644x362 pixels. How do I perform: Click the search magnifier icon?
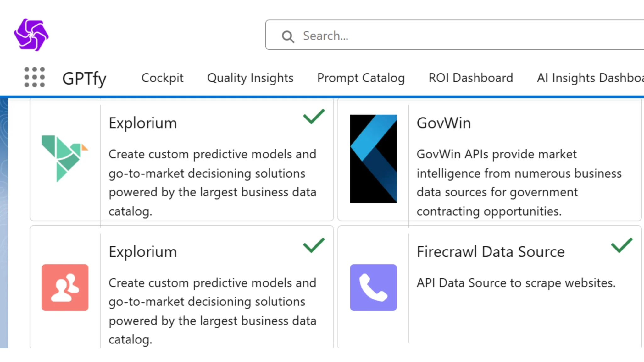click(287, 36)
